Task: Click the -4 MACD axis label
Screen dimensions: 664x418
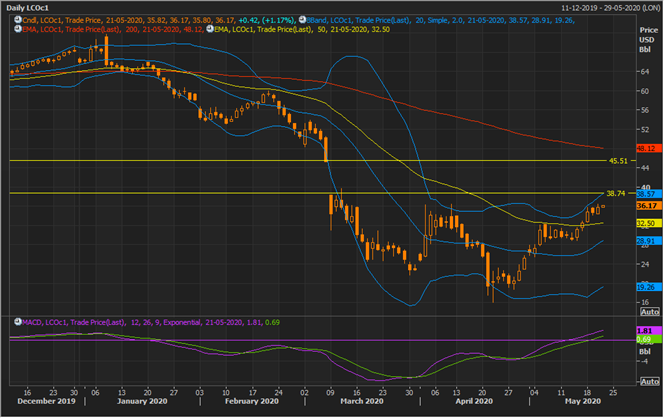Action: [644, 361]
